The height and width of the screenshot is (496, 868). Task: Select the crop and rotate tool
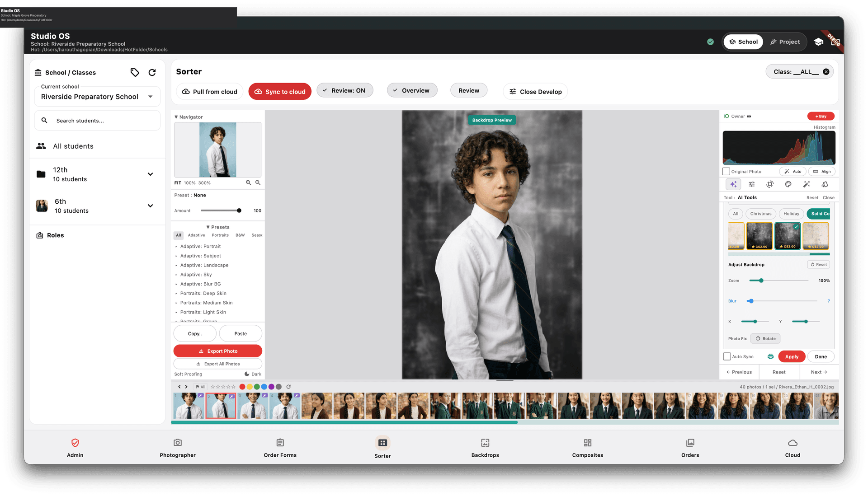coord(770,184)
